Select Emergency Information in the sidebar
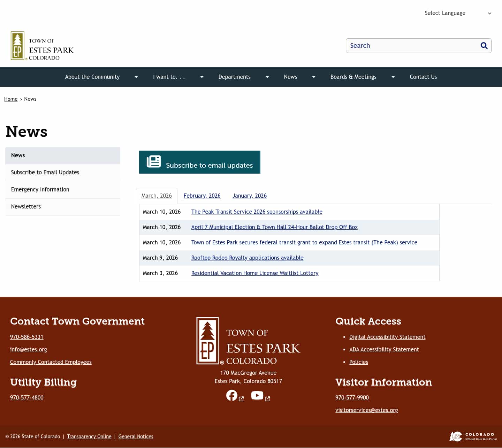 coord(40,189)
